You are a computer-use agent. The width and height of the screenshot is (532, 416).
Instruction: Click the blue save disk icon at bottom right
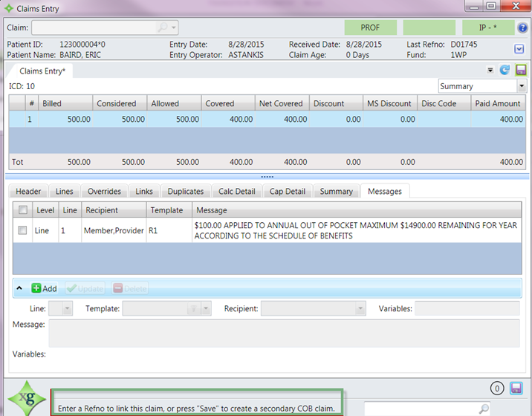(x=516, y=388)
